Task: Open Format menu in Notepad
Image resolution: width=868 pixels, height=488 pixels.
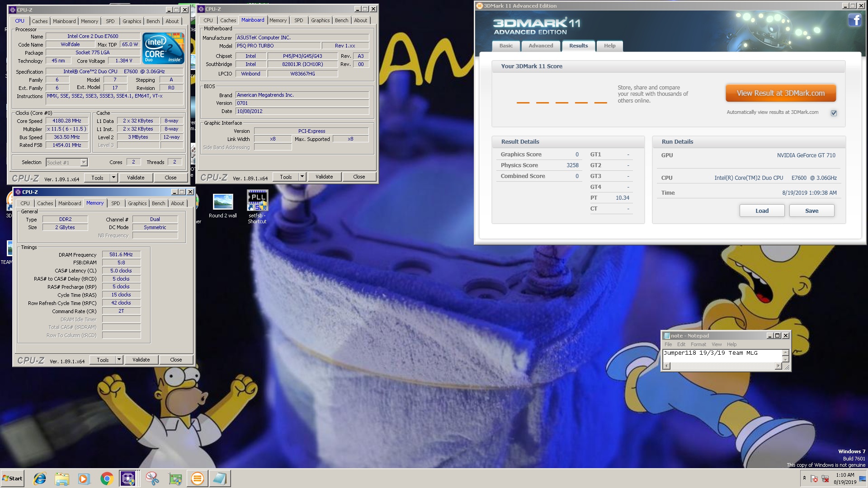Action: [698, 344]
